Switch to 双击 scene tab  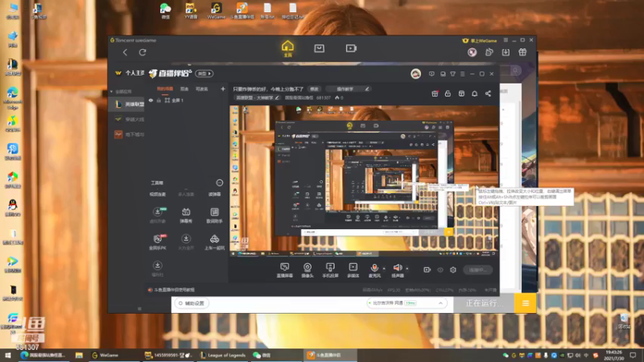coord(184,88)
